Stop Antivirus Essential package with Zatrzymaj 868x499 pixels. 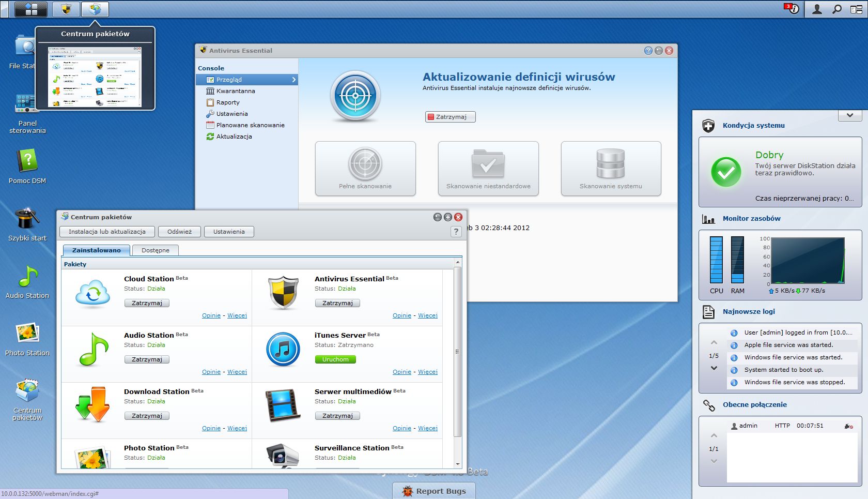coord(337,303)
